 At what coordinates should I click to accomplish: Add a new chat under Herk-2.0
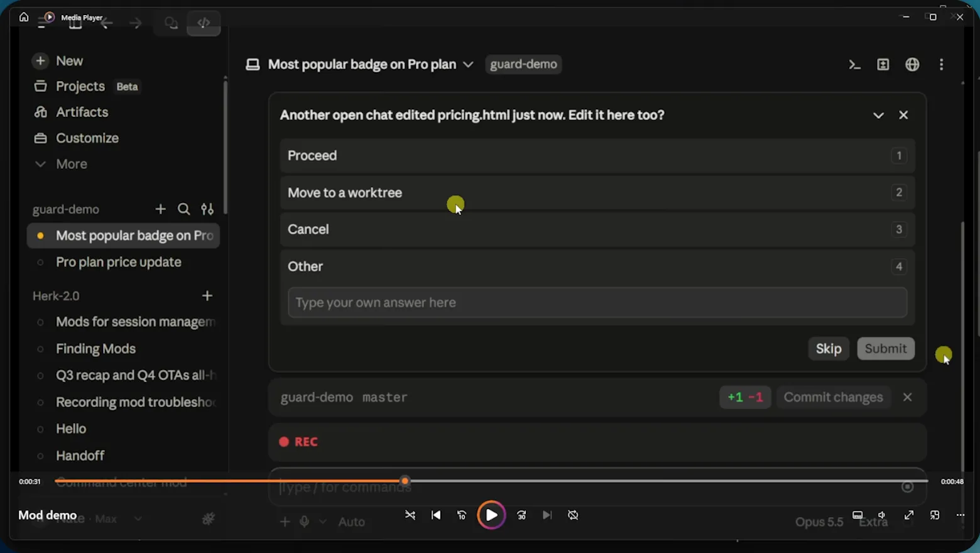tap(207, 295)
